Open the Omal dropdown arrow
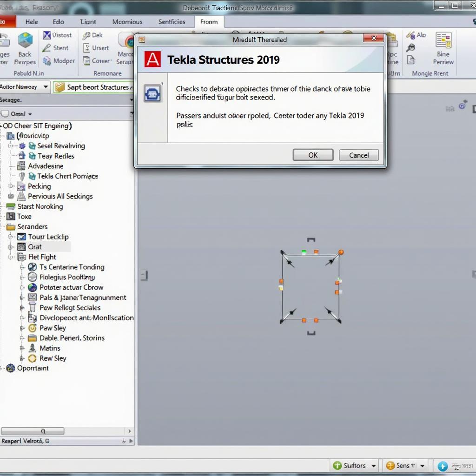 (x=30, y=114)
